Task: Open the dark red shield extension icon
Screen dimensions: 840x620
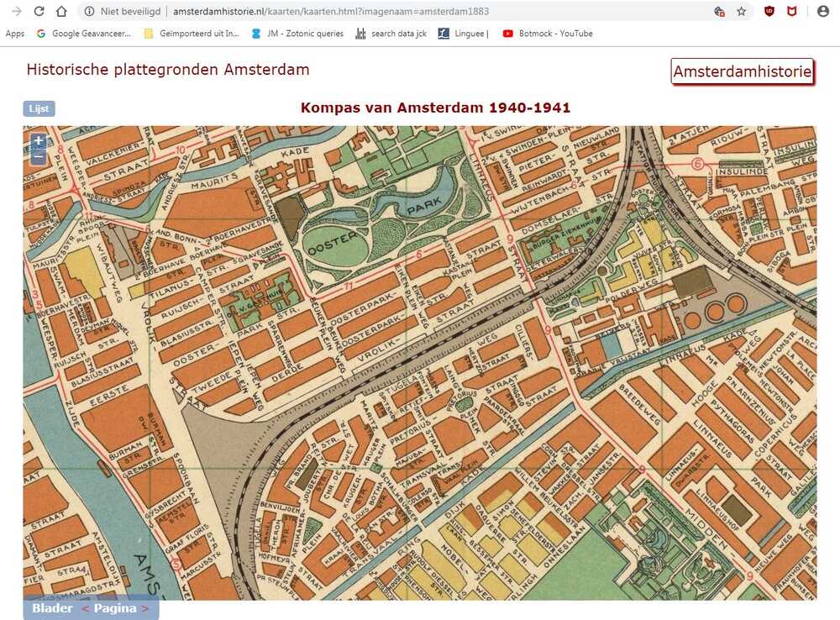Action: [x=769, y=11]
